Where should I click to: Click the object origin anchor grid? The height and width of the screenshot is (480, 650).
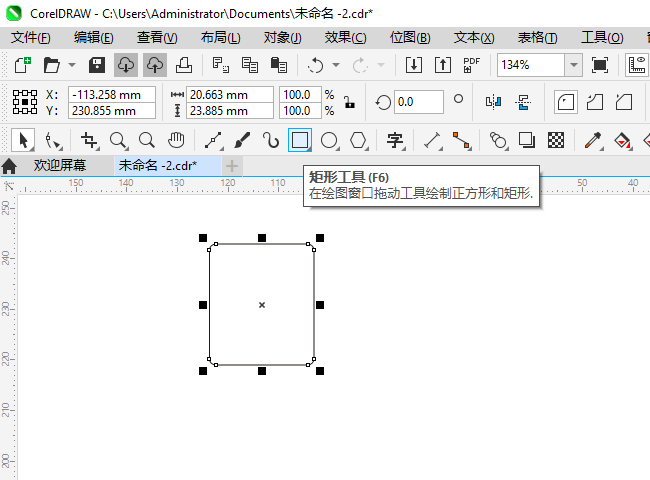pyautogui.click(x=25, y=102)
